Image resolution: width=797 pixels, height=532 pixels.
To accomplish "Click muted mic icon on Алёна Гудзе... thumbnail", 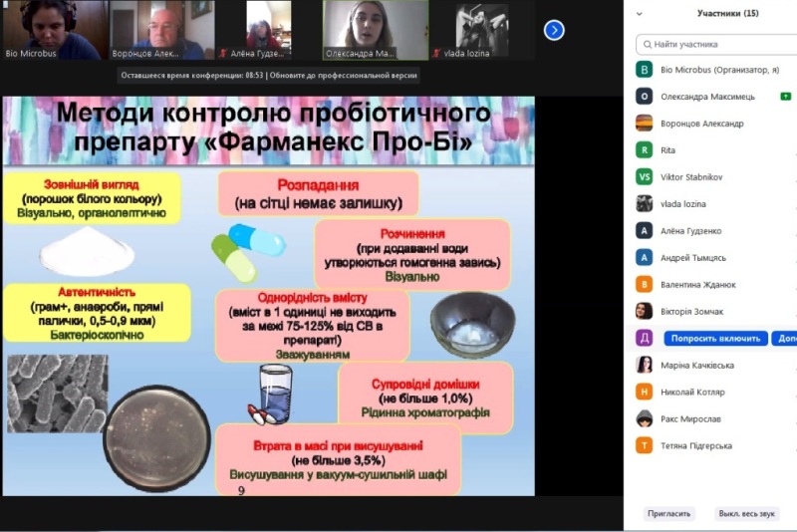I will pyautogui.click(x=222, y=53).
